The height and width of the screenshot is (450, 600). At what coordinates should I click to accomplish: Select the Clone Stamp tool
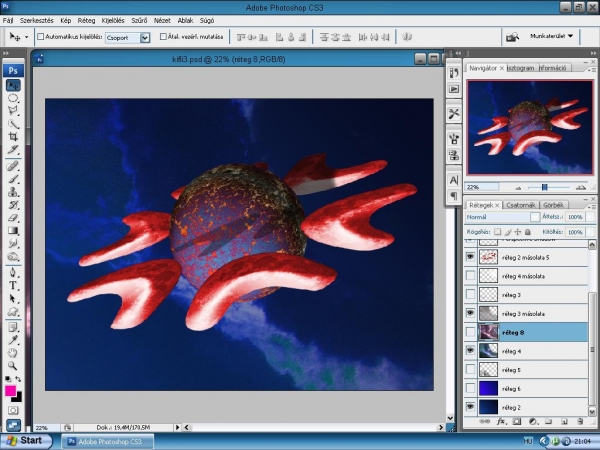[x=13, y=192]
